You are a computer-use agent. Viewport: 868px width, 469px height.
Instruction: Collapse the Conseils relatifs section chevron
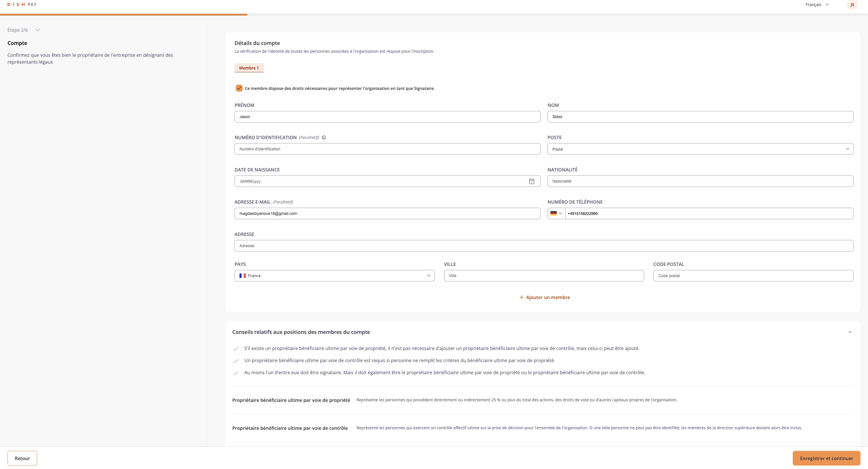coord(850,332)
